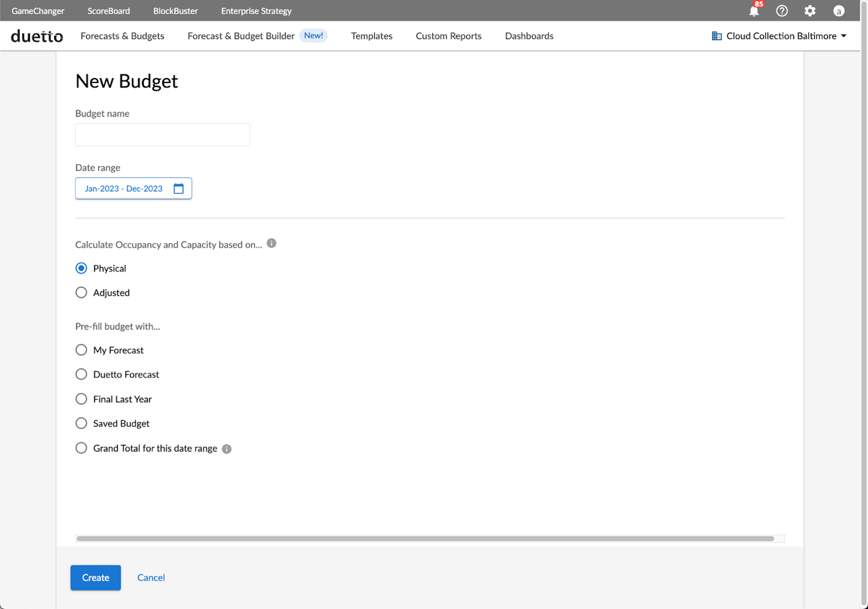Click the building icon beside Cloud Collection Baltimore

(x=716, y=36)
